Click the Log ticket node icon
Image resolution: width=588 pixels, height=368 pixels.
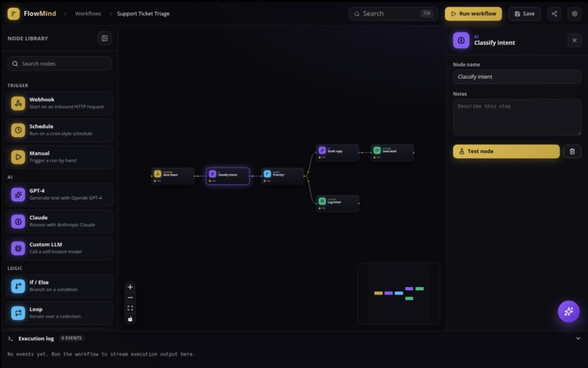click(x=322, y=201)
